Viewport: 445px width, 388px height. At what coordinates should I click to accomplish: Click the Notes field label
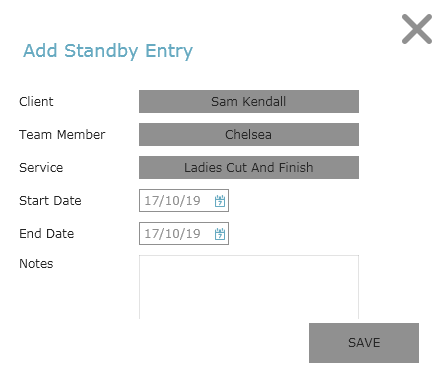[x=36, y=263]
